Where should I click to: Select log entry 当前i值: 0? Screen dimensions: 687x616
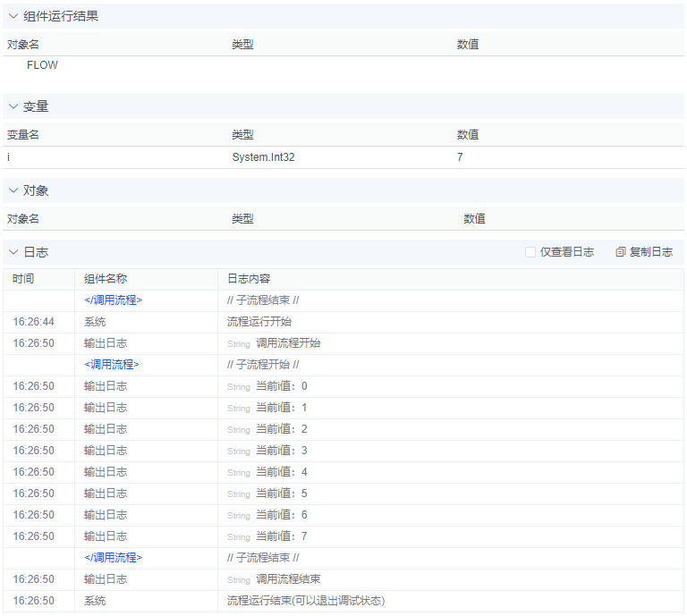pos(343,386)
